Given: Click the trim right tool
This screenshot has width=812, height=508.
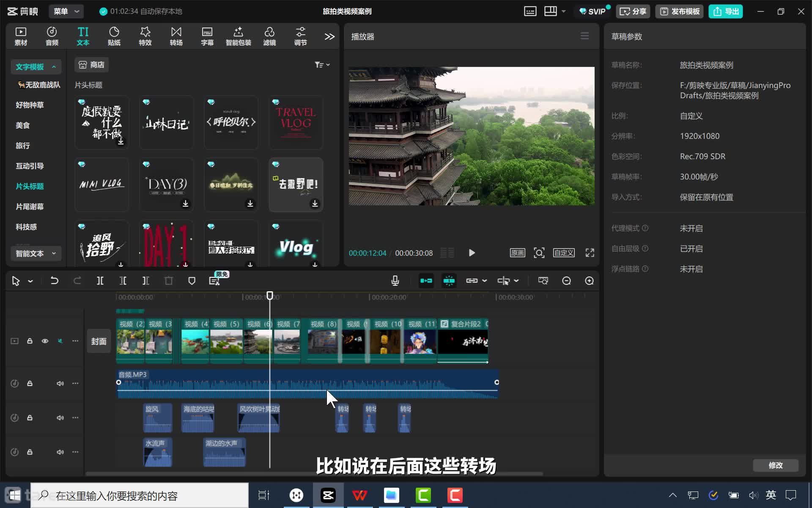Looking at the screenshot, I should tap(145, 281).
